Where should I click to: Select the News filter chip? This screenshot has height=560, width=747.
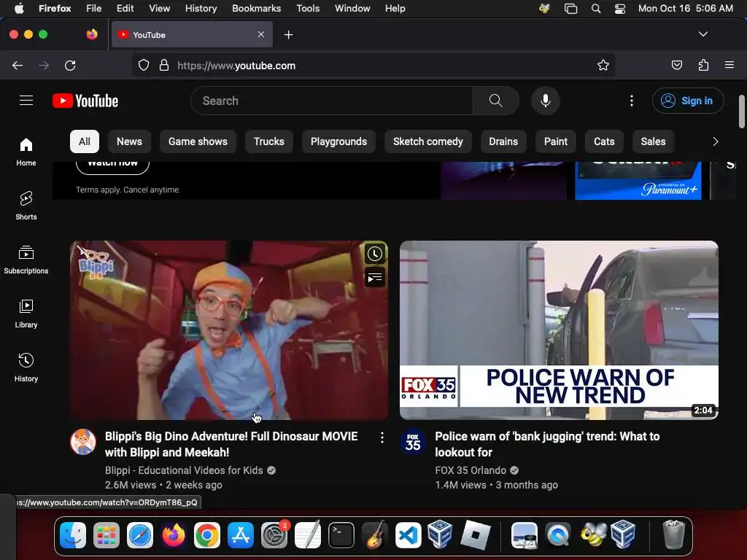pyautogui.click(x=129, y=141)
